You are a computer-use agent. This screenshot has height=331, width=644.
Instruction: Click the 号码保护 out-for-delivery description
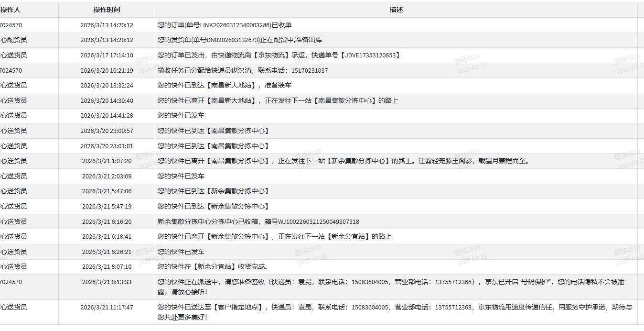click(391, 287)
